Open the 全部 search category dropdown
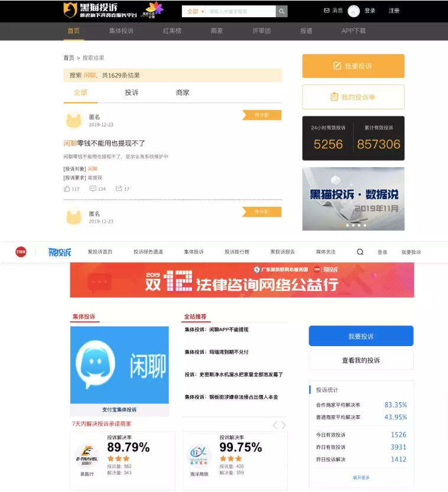448x492 pixels. point(195,12)
